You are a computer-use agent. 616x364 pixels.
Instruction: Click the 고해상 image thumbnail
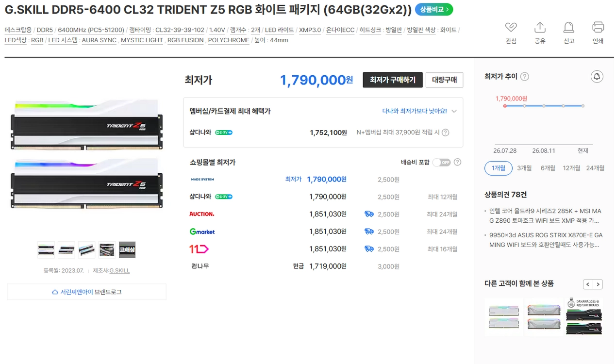[127, 250]
